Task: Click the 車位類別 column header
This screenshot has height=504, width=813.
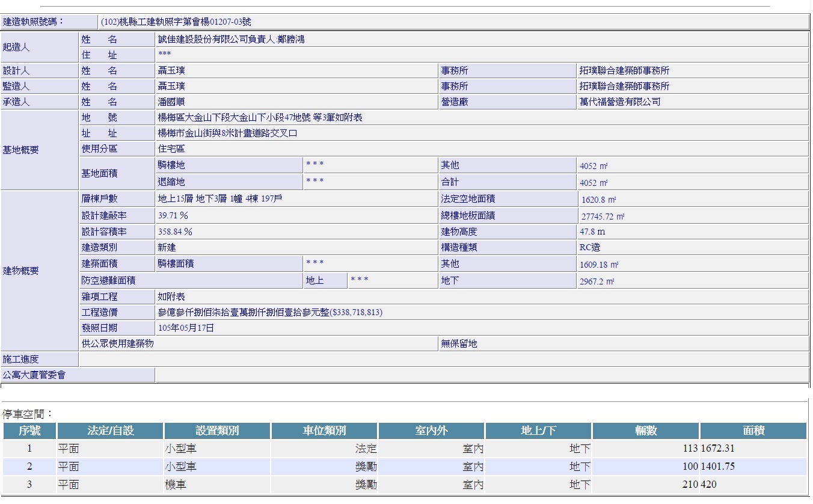Action: [325, 431]
